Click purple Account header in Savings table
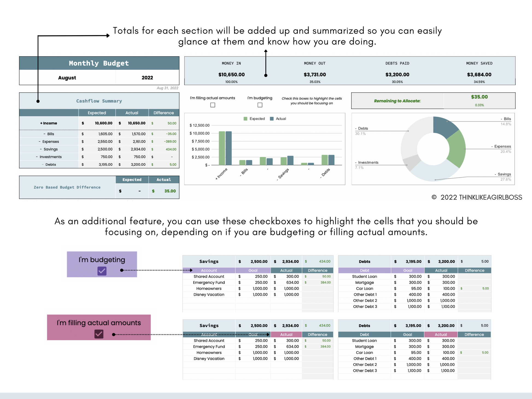The image size is (532, 399). 209,270
